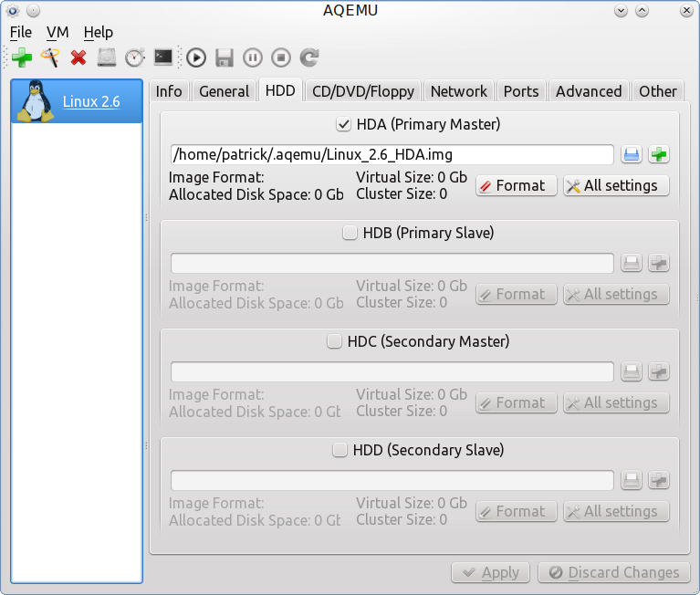Click the Linux penguin icon in VM list

[36, 101]
